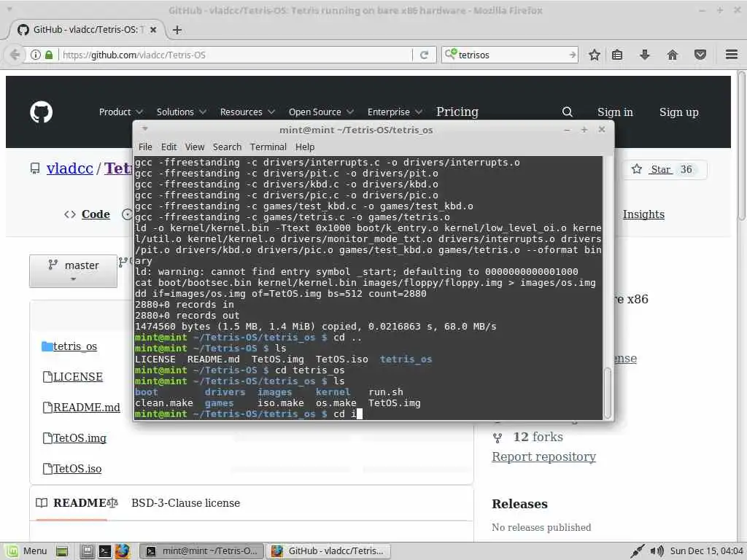Open the Pricing link on GitHub
The height and width of the screenshot is (560, 747).
[x=457, y=112]
